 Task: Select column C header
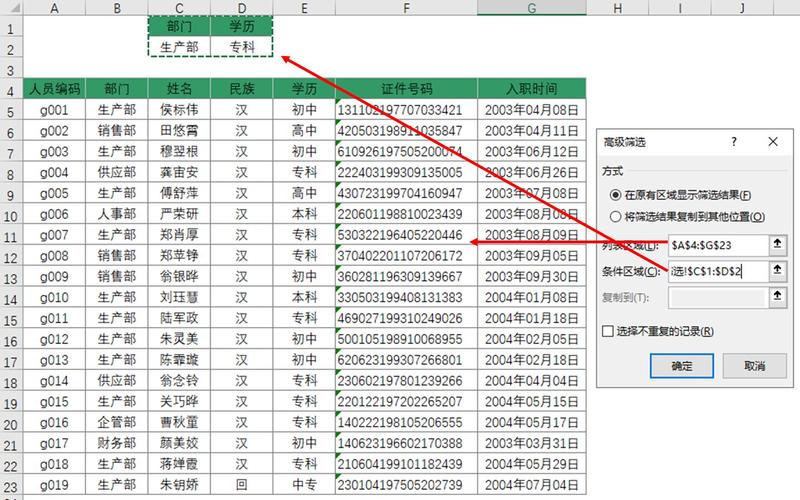point(179,8)
